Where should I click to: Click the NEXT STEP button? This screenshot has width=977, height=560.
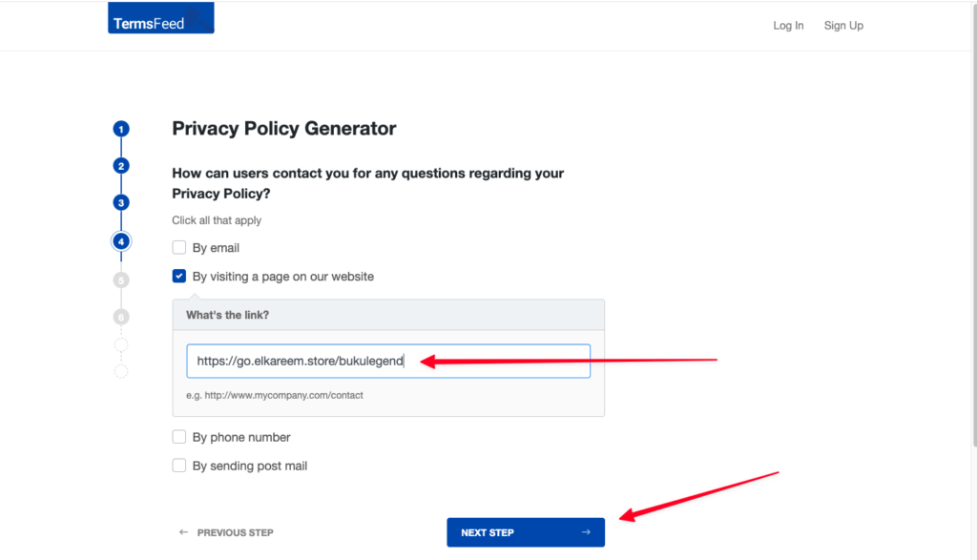(525, 532)
